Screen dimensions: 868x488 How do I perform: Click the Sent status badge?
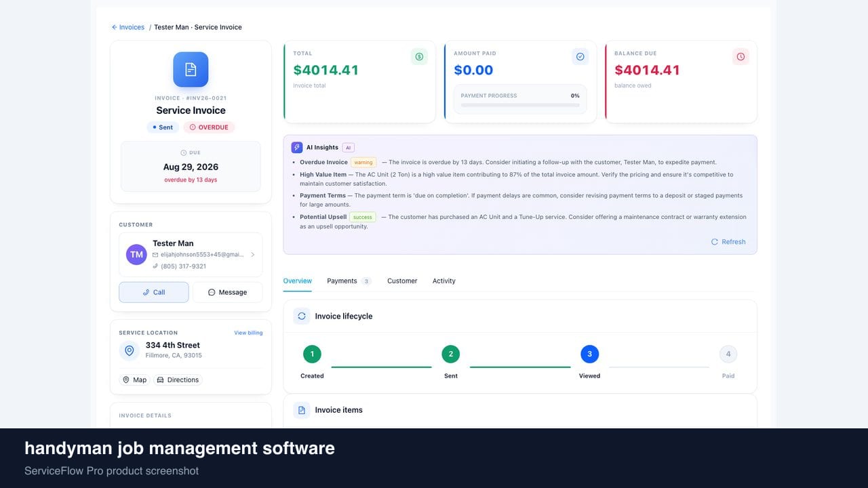(x=163, y=127)
